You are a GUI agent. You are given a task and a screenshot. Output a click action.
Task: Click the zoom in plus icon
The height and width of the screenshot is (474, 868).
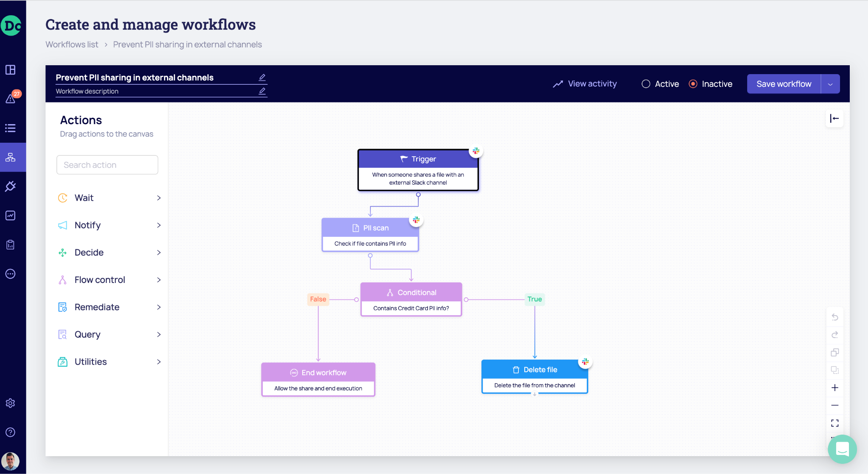point(835,388)
